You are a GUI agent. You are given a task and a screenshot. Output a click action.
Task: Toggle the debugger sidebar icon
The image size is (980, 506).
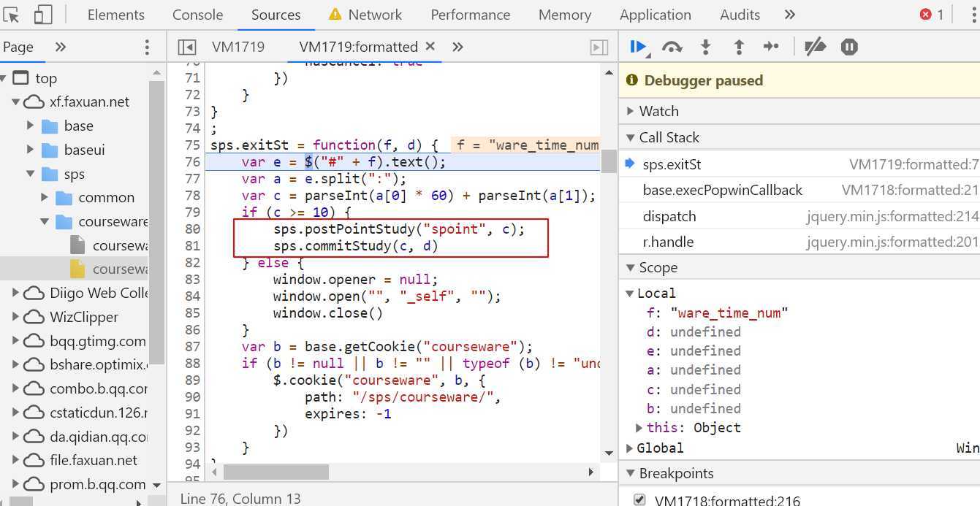[x=599, y=47]
